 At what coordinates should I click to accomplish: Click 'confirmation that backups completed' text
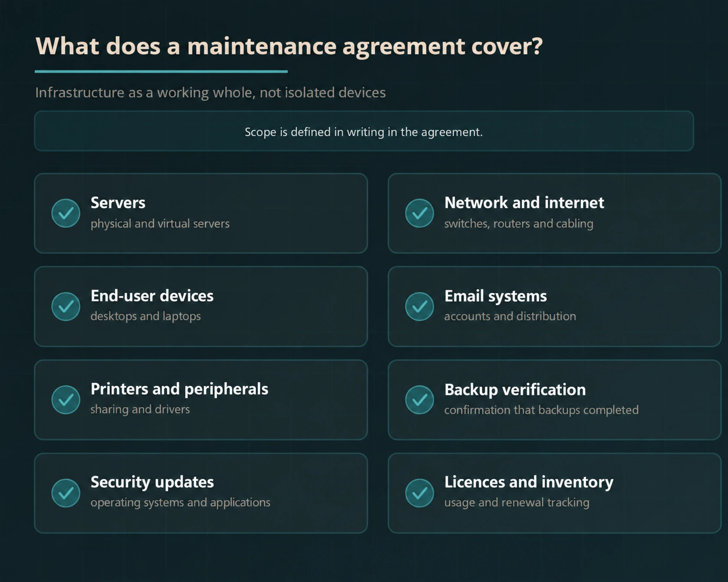[x=541, y=410]
